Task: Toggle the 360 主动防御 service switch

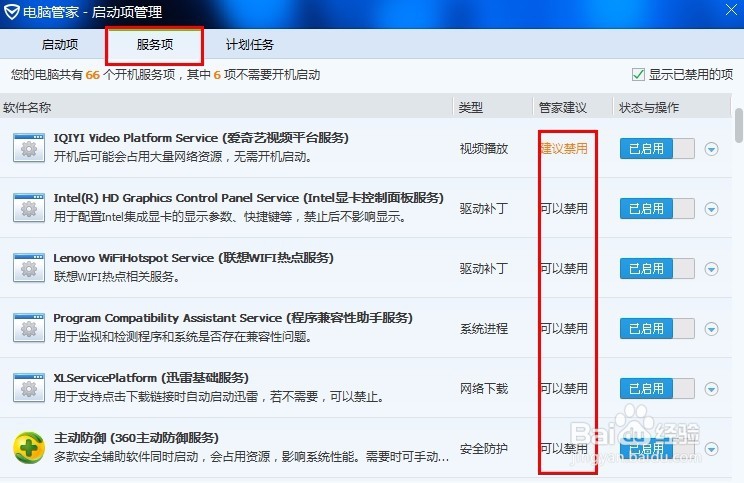Action: pos(657,448)
